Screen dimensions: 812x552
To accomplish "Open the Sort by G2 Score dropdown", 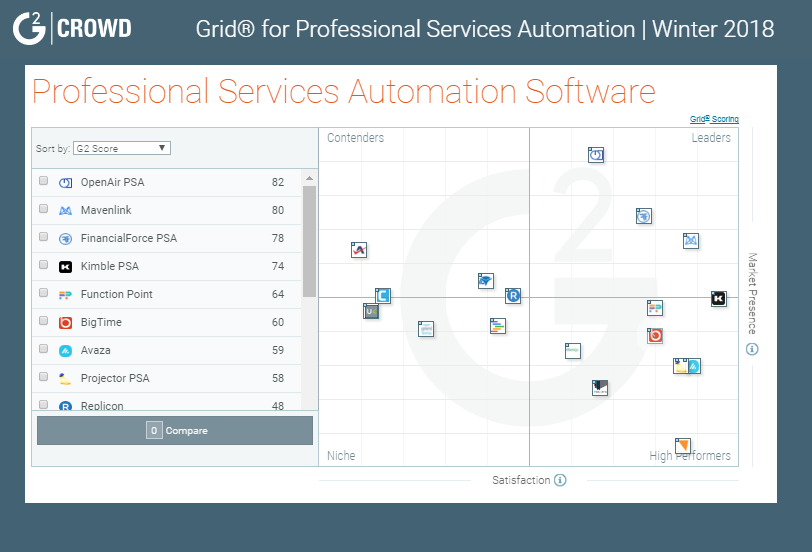I will [x=122, y=148].
